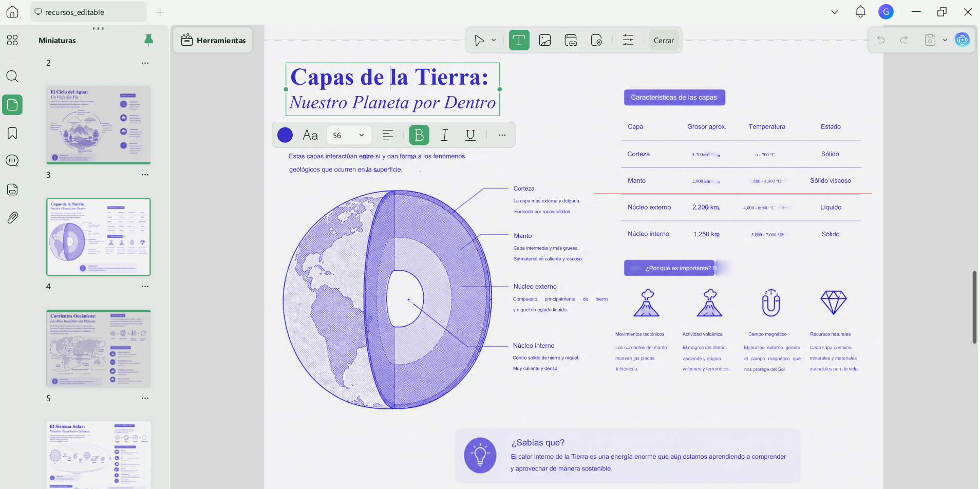Click the Capas de la Tierra title text box
The height and width of the screenshot is (489, 980).
(392, 89)
